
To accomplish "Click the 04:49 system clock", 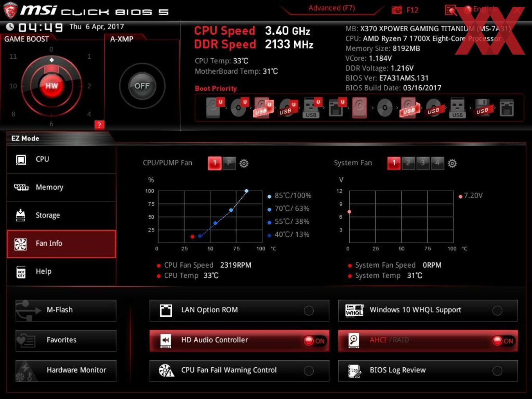I will pyautogui.click(x=41, y=27).
